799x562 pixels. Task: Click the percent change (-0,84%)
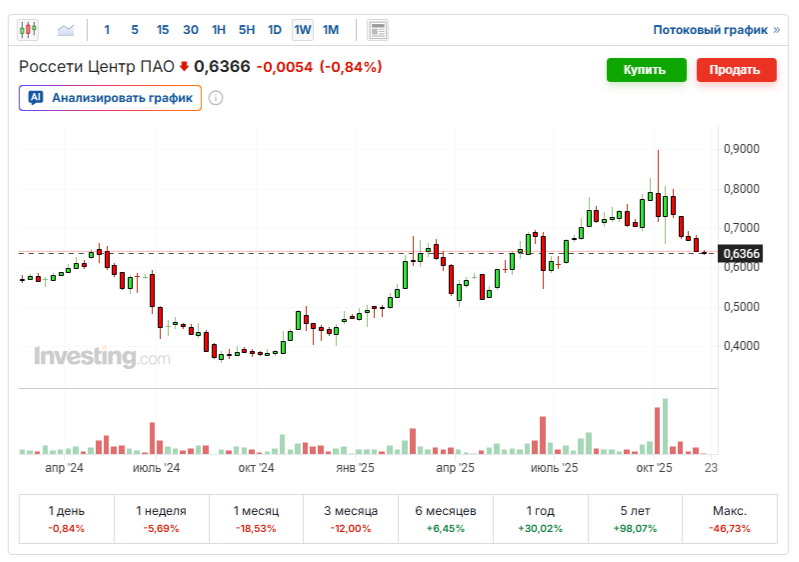[x=351, y=67]
